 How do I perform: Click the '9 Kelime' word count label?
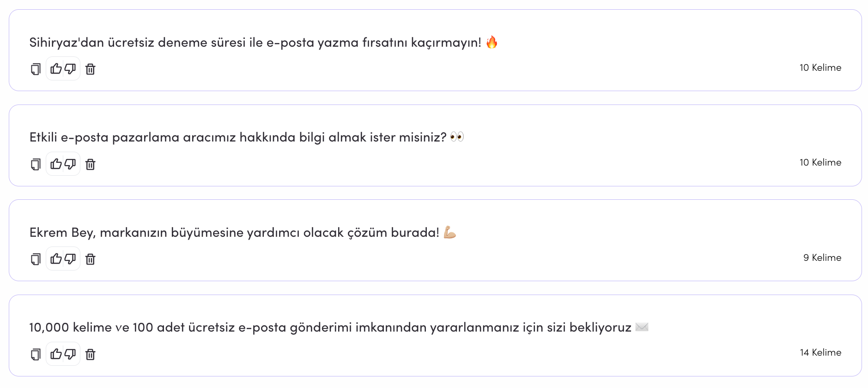coord(822,258)
